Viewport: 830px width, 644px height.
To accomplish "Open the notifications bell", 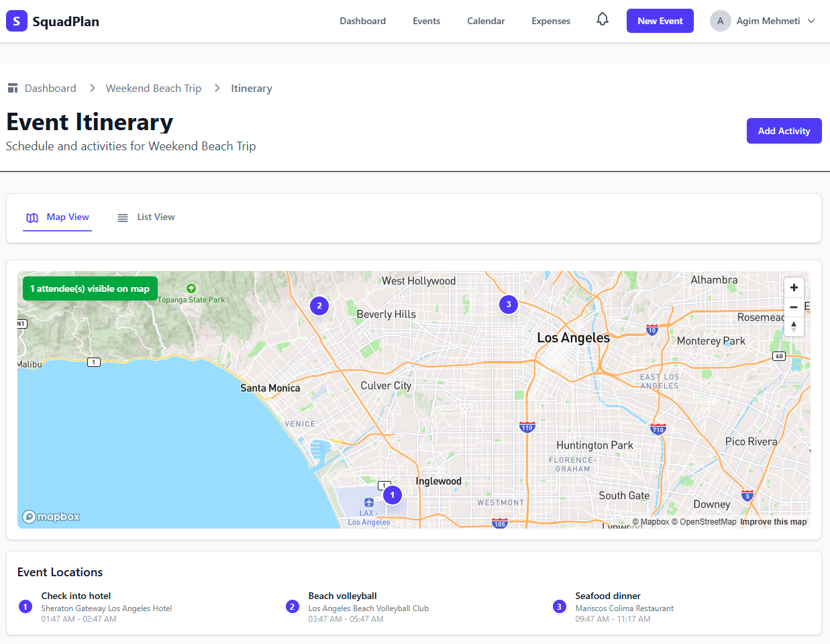I will 603,19.
